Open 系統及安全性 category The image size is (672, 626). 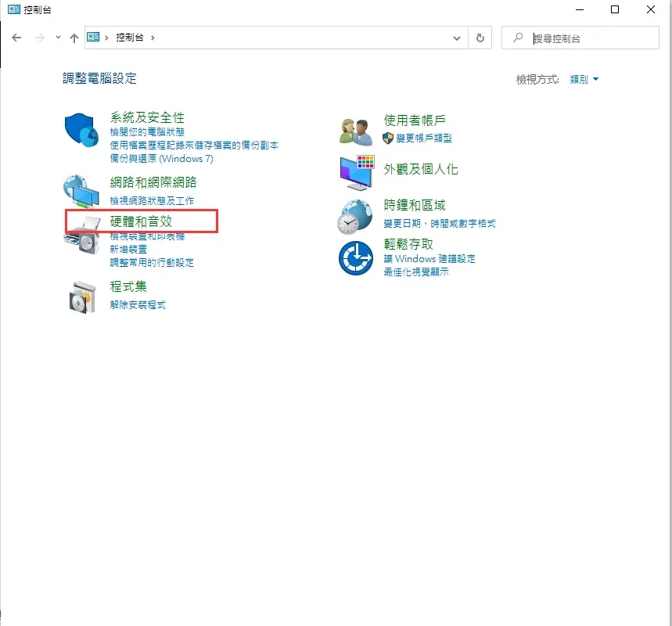coord(147,117)
